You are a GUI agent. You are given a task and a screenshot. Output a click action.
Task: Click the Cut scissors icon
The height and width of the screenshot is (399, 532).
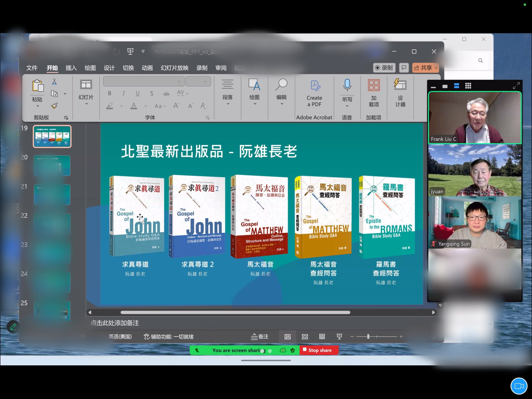[x=54, y=82]
